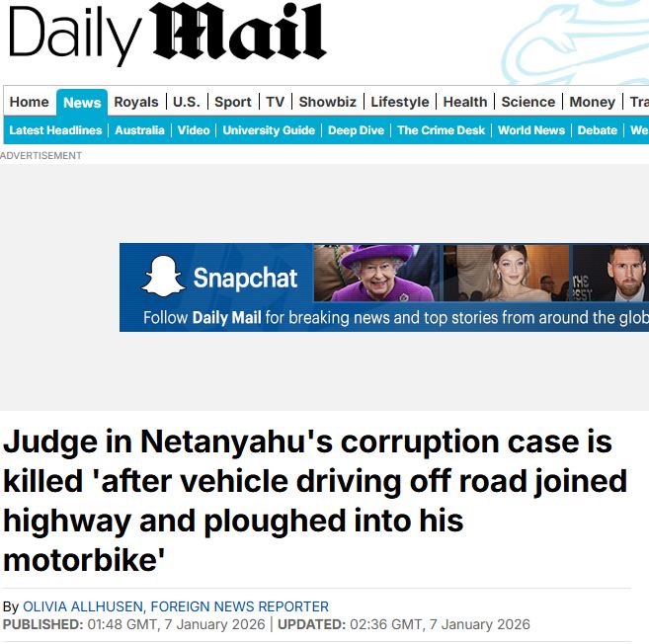The image size is (649, 644).
Task: Open the Australia subsection link
Action: (x=139, y=130)
